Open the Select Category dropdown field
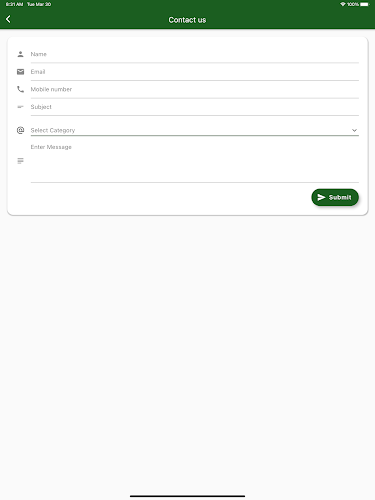The image size is (375, 500). [x=195, y=130]
